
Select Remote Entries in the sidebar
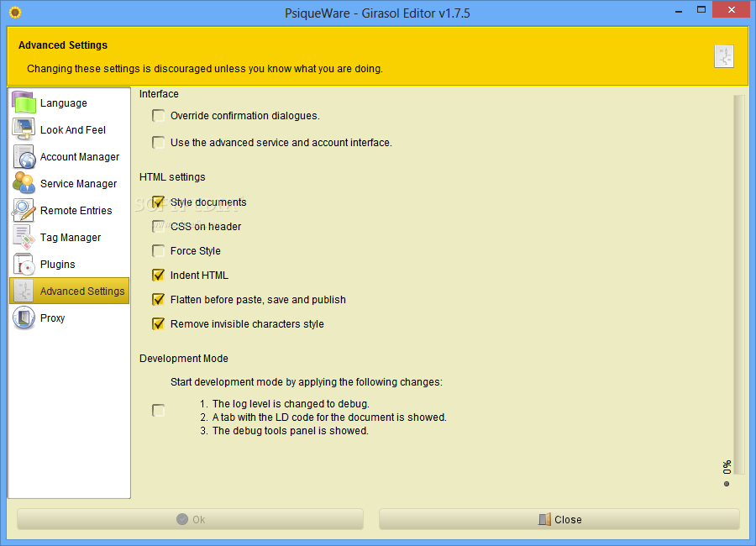(70, 210)
